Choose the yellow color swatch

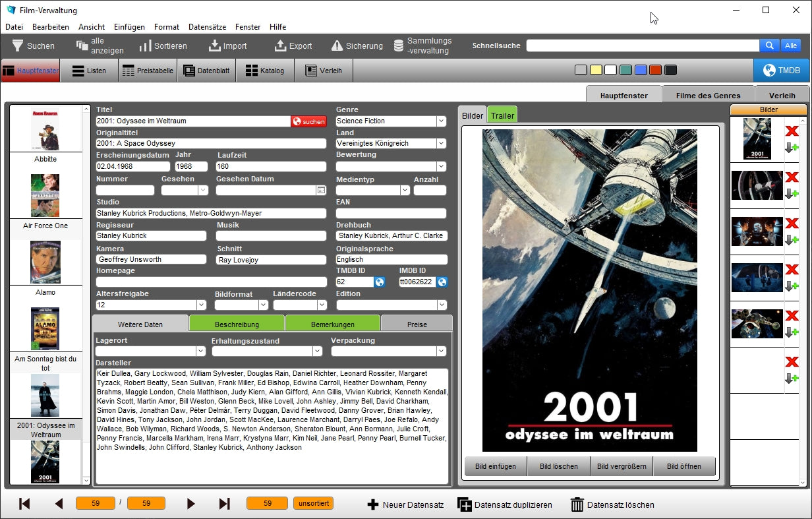pyautogui.click(x=595, y=70)
